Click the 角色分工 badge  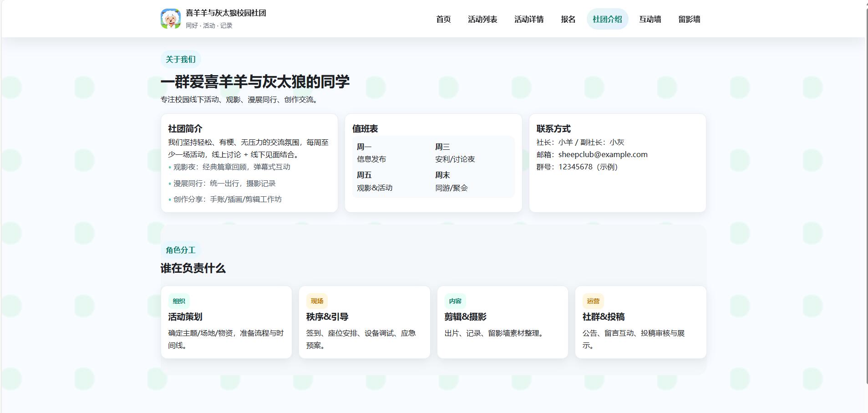pos(180,250)
